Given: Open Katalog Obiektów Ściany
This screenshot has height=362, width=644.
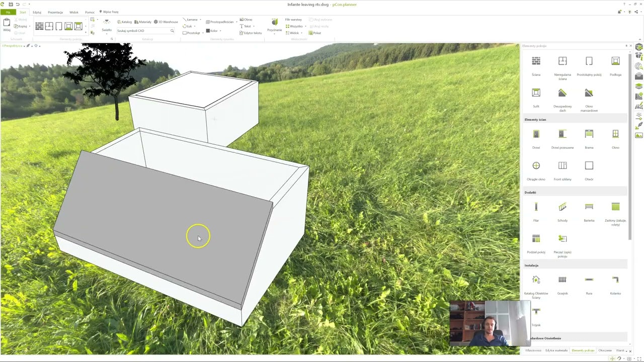Looking at the screenshot, I should click(536, 286).
